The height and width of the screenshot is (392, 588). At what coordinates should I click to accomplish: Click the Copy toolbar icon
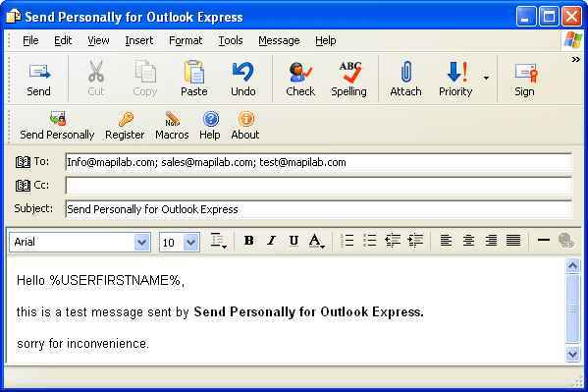pos(145,72)
